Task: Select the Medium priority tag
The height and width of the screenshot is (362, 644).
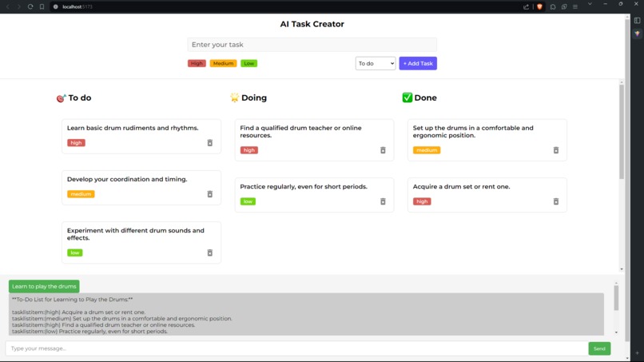Action: pos(223,63)
